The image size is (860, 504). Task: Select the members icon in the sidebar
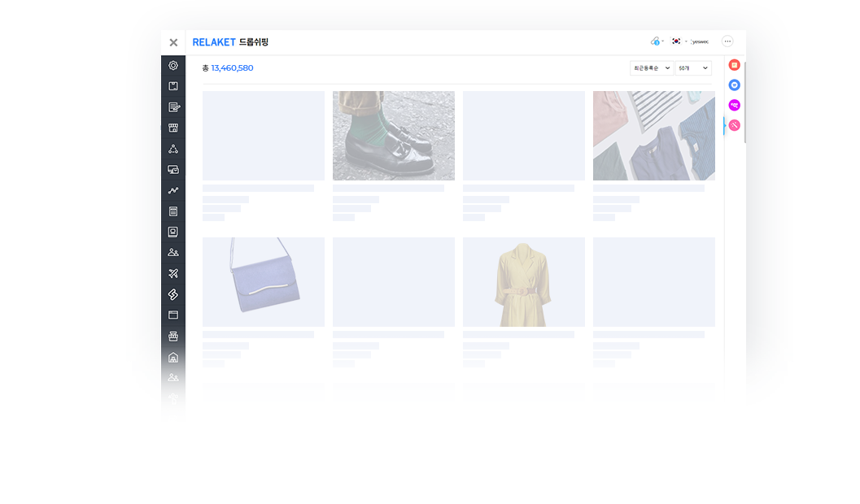pos(172,252)
